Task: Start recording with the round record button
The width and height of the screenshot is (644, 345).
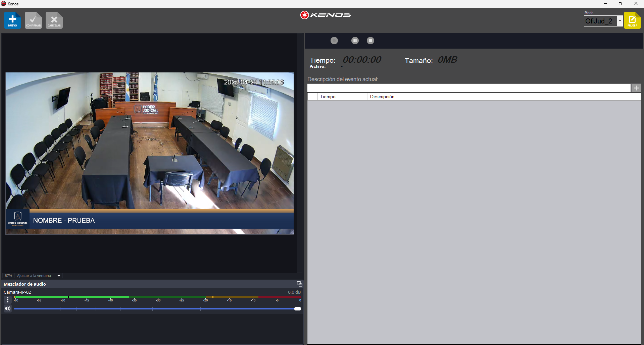Action: coord(334,41)
